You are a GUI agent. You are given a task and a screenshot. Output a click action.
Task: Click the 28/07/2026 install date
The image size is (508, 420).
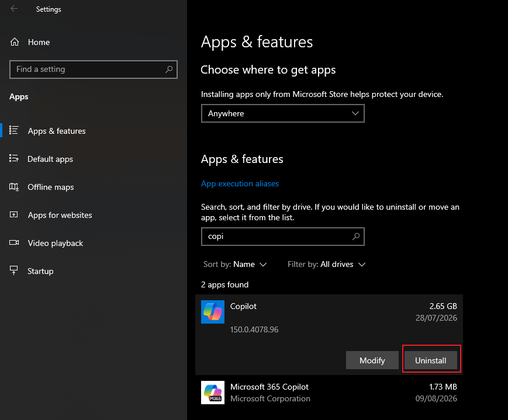coord(436,318)
